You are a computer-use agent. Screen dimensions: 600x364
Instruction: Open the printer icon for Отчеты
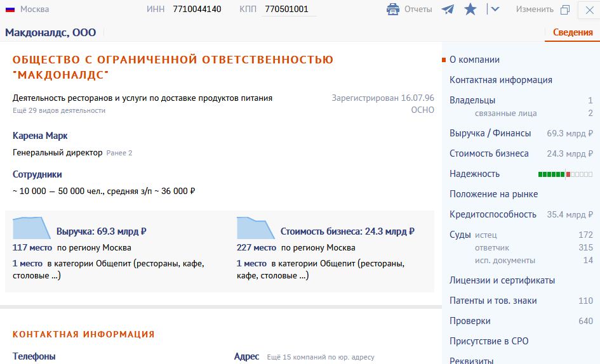(x=392, y=9)
